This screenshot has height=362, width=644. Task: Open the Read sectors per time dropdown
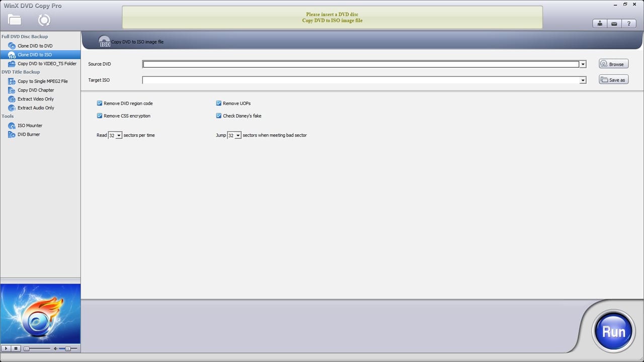click(119, 136)
